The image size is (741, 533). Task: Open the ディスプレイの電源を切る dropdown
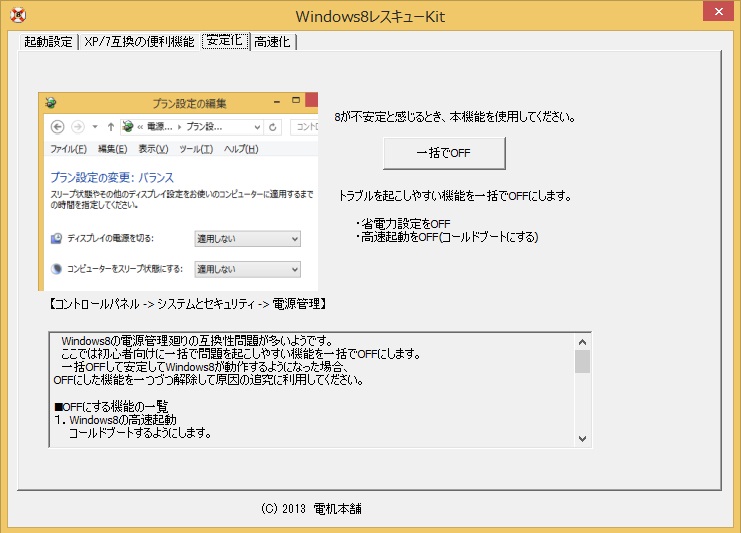pos(246,239)
